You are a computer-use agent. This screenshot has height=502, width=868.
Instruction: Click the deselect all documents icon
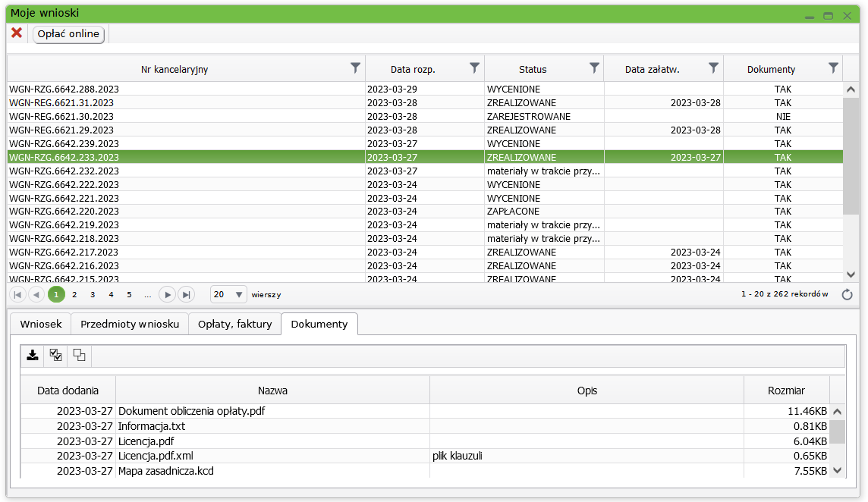pyautogui.click(x=79, y=355)
